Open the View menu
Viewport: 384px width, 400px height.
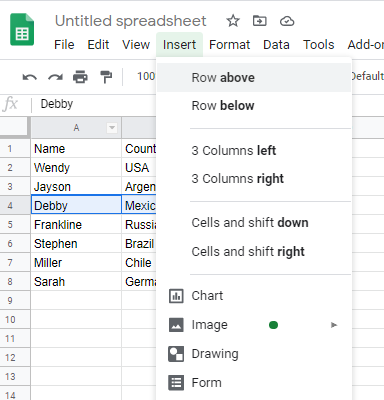pos(136,45)
